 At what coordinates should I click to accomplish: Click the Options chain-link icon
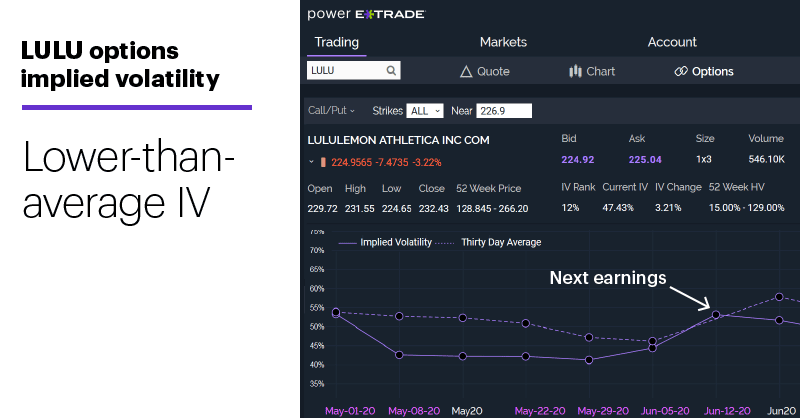coord(681,71)
